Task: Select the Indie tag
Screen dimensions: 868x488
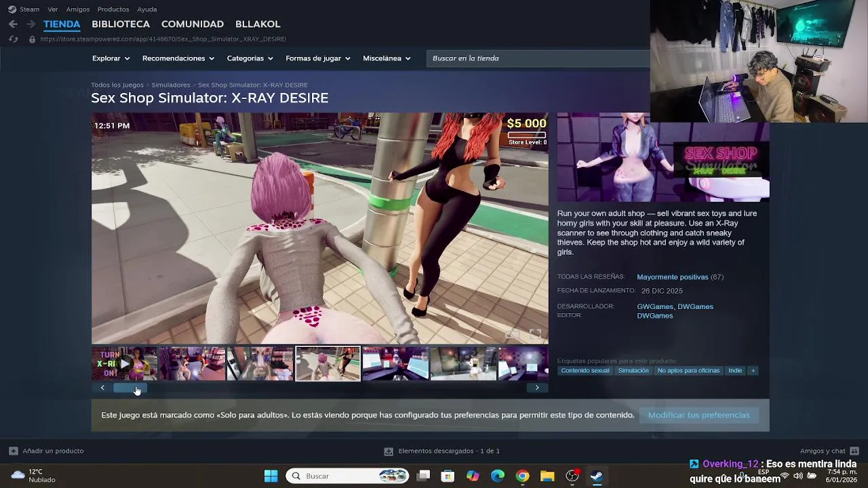Action: pos(735,371)
